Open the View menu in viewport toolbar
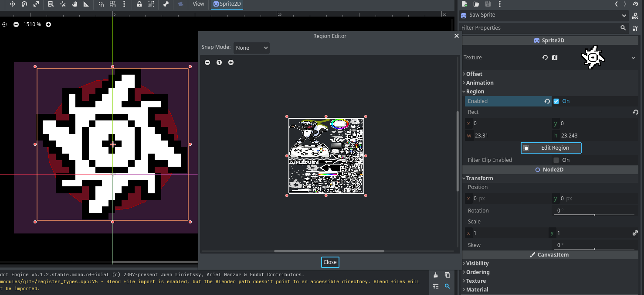The height and width of the screenshot is (295, 644). (x=198, y=4)
